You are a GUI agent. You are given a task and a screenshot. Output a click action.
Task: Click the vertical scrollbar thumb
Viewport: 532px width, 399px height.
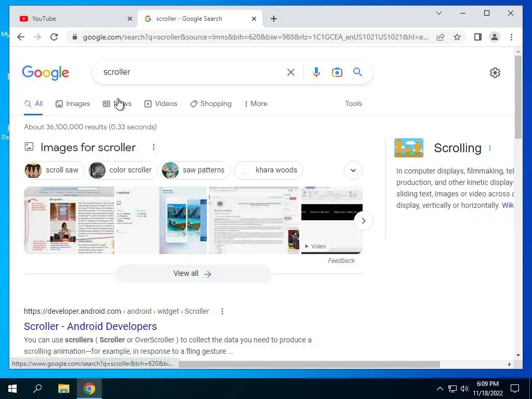pyautogui.click(x=518, y=97)
